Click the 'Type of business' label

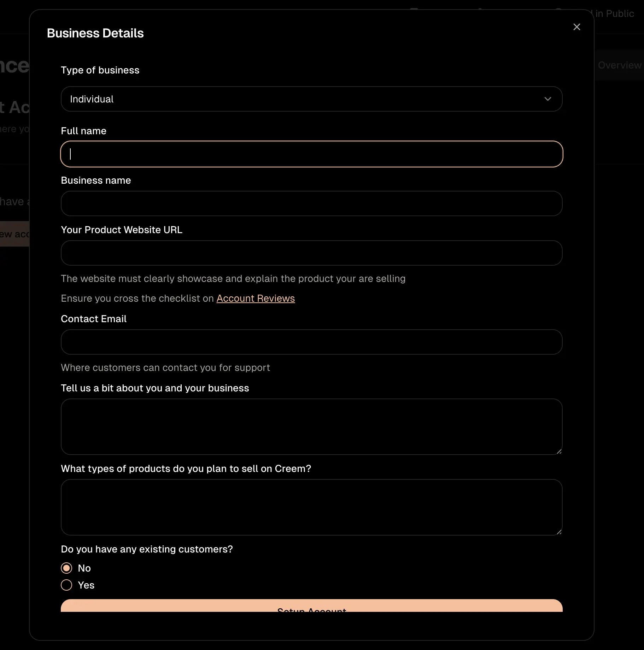pyautogui.click(x=100, y=70)
